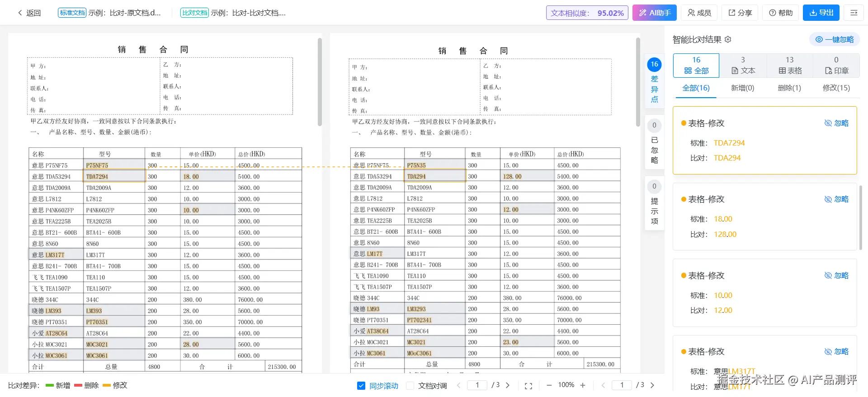Go to previous page of left document
868x397 pixels.
click(458, 385)
